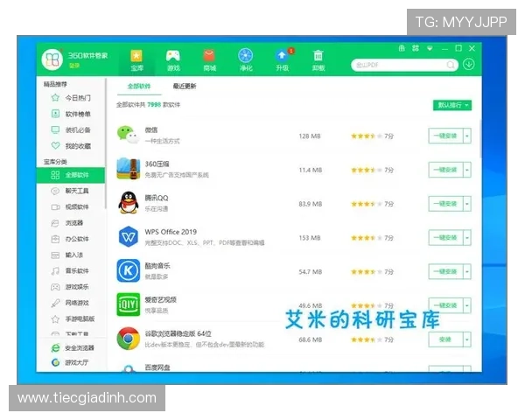525x420 pixels.
Task: Click the star rating of 酷狗音乐
Action: pyautogui.click(x=367, y=272)
